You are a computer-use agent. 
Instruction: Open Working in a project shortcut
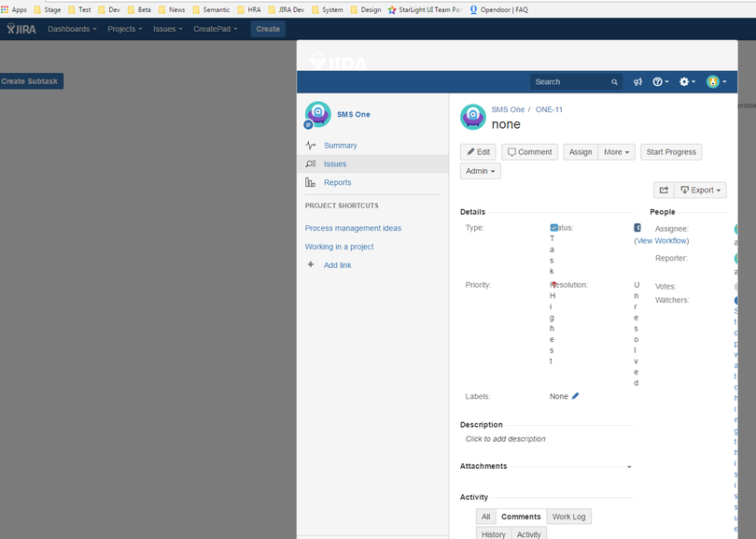(x=339, y=247)
